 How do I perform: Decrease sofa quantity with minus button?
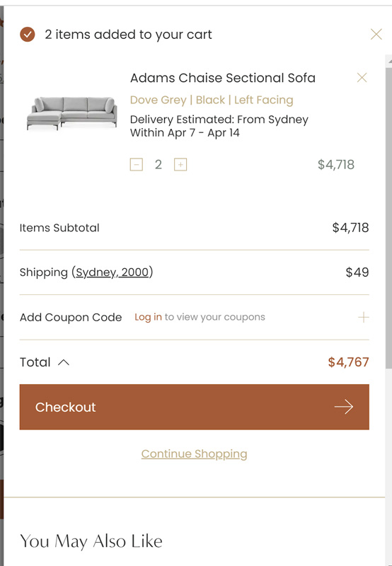pos(137,165)
